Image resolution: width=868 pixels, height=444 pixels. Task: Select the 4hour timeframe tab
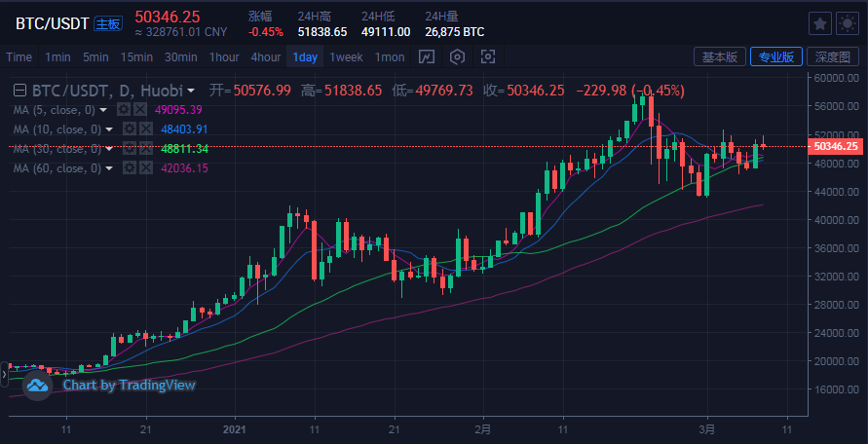(266, 56)
